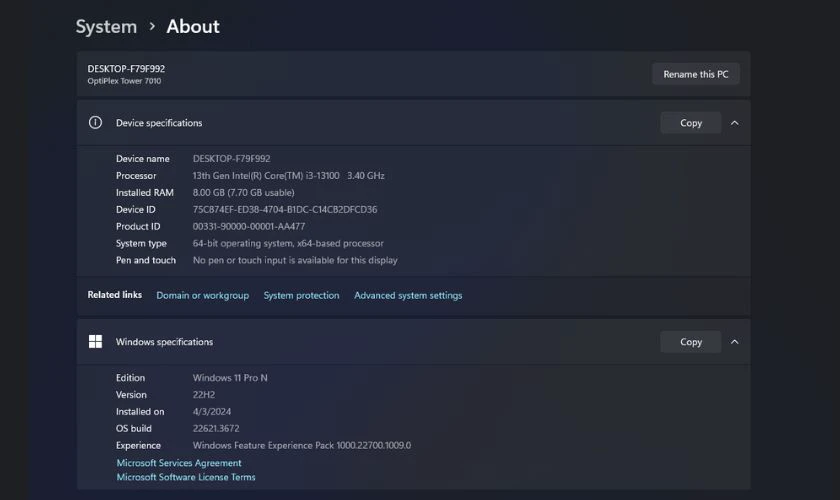840x500 pixels.
Task: Click the OptiPlex Tower 7010 model text
Action: click(x=124, y=81)
